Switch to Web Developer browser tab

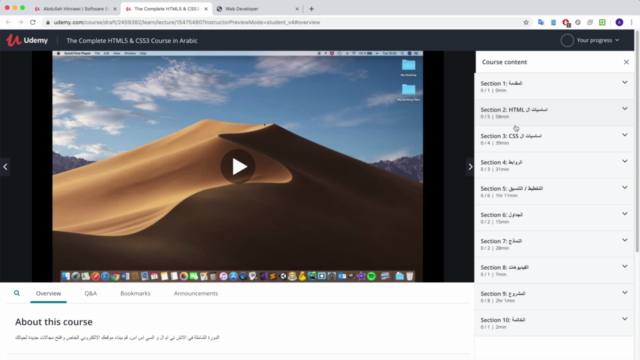pos(257,9)
